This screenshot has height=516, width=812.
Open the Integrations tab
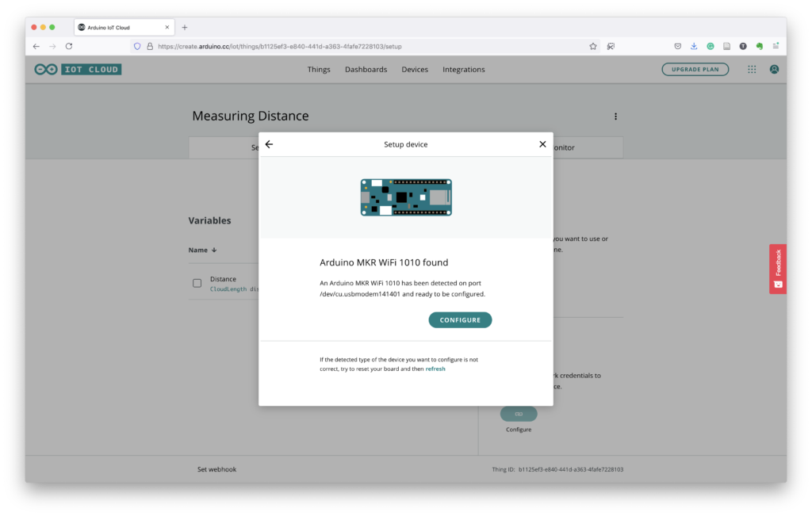pos(463,69)
